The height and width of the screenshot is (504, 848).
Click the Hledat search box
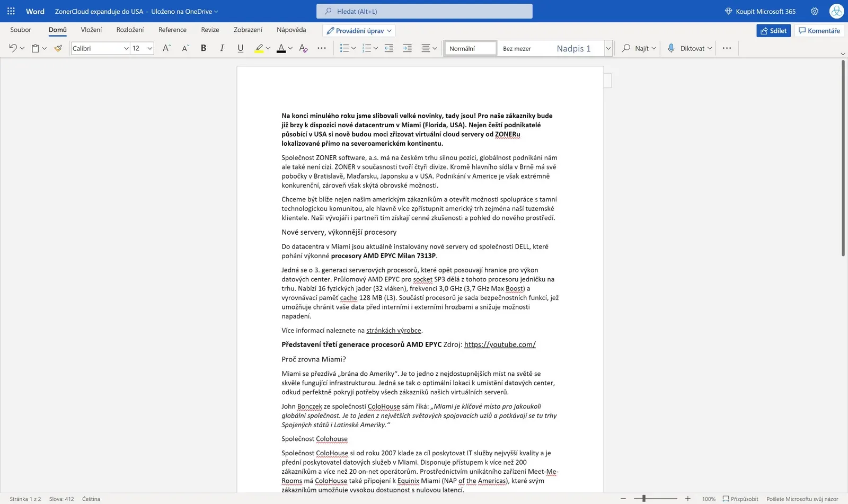click(425, 11)
